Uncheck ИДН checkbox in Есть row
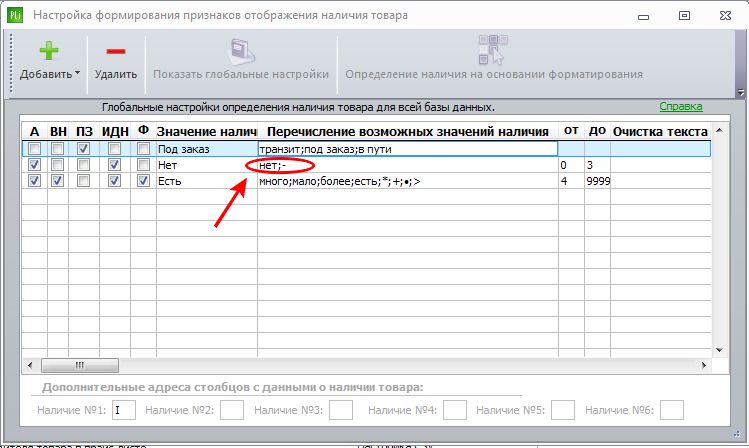Image resolution: width=749 pixels, height=448 pixels. click(114, 181)
